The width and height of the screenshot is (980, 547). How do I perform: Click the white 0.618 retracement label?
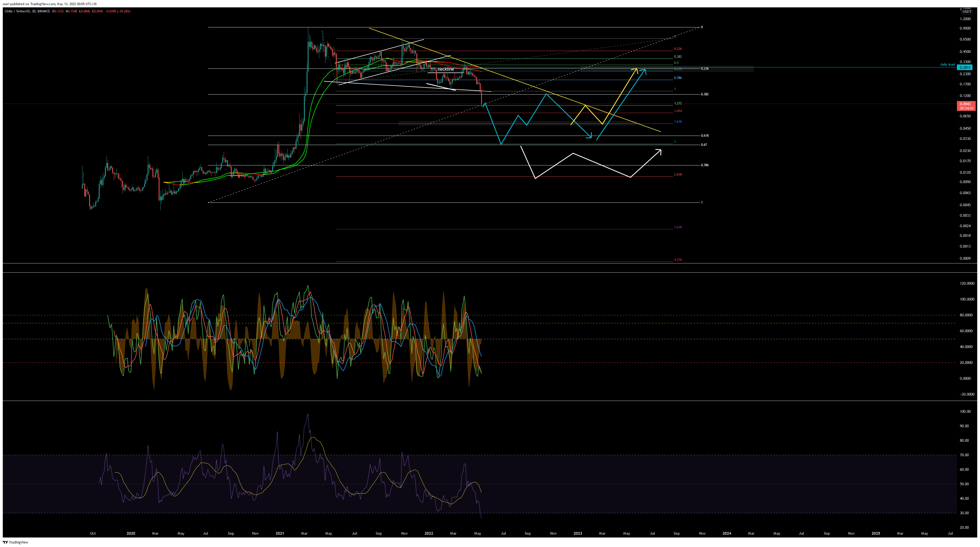[x=705, y=136]
